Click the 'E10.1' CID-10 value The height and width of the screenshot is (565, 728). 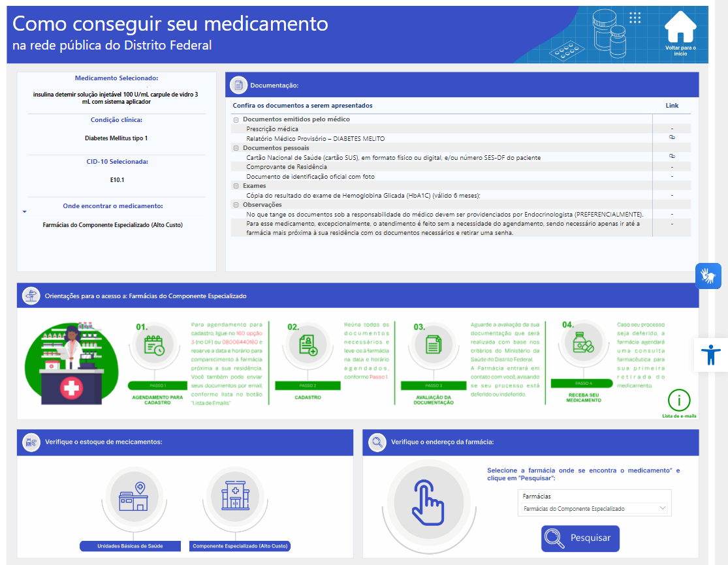click(117, 180)
